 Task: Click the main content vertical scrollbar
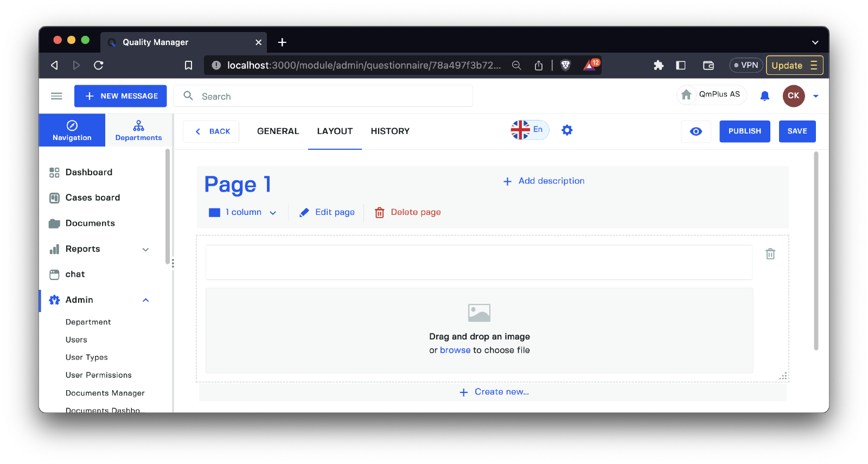pos(816,250)
